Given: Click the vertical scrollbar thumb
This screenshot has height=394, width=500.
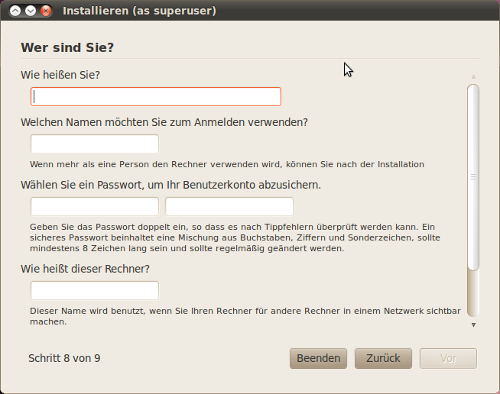Looking at the screenshot, I should [473, 177].
